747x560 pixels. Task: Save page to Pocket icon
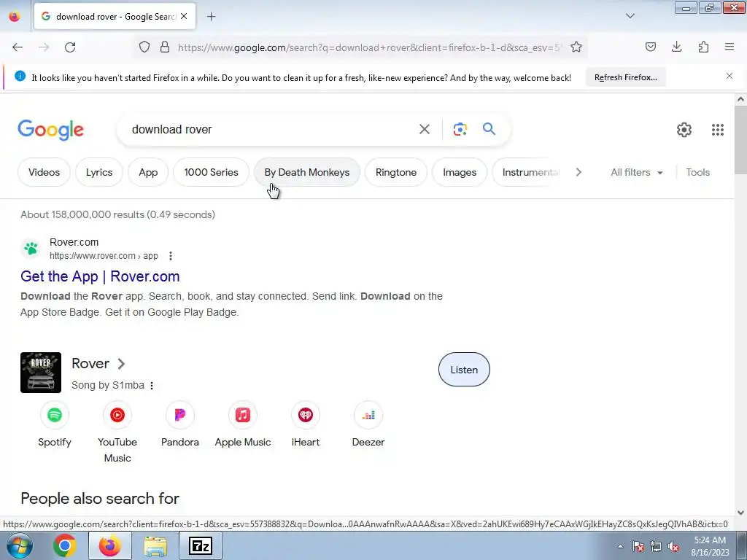650,47
